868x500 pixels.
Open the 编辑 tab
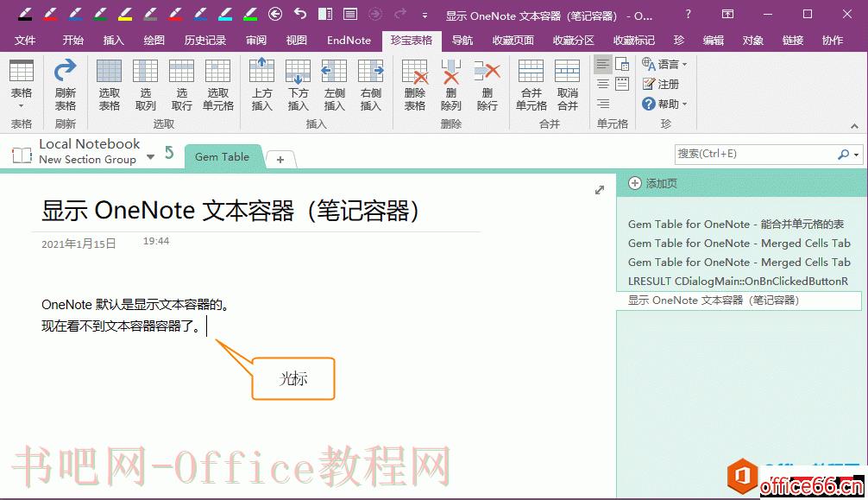pyautogui.click(x=713, y=40)
